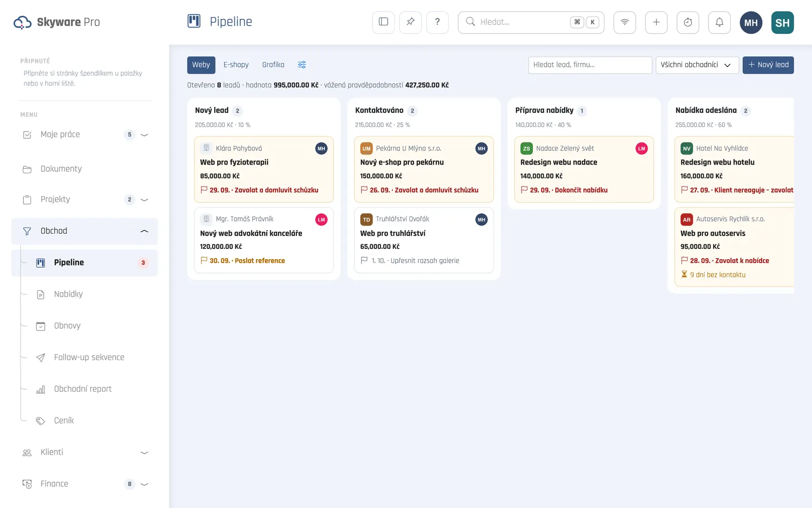Switch to the Grafika pipeline tab
Image resolution: width=812 pixels, height=508 pixels.
coord(273,65)
